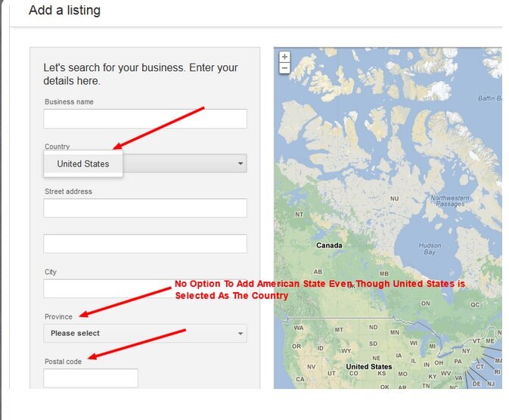Click Hudson Bay label on the map
This screenshot has width=509, height=420.
(430, 248)
